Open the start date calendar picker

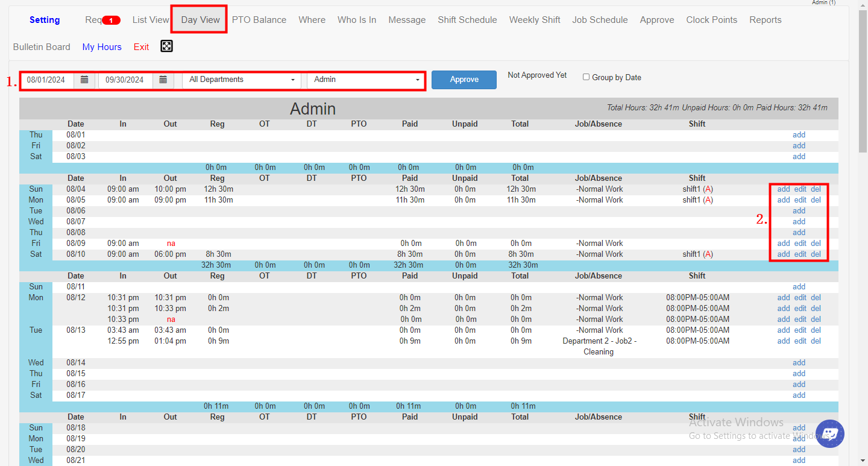[84, 79]
